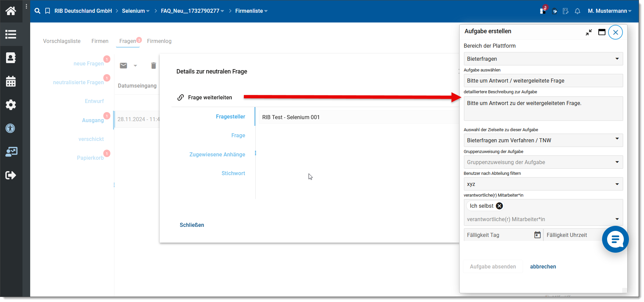Click the Frage weiterleiten link icon
The image size is (644, 302).
(180, 97)
